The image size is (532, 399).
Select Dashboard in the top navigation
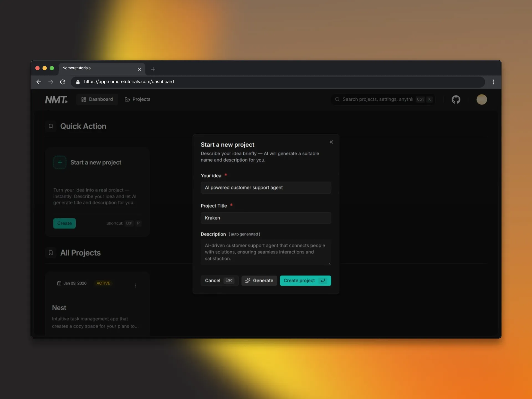tap(97, 99)
